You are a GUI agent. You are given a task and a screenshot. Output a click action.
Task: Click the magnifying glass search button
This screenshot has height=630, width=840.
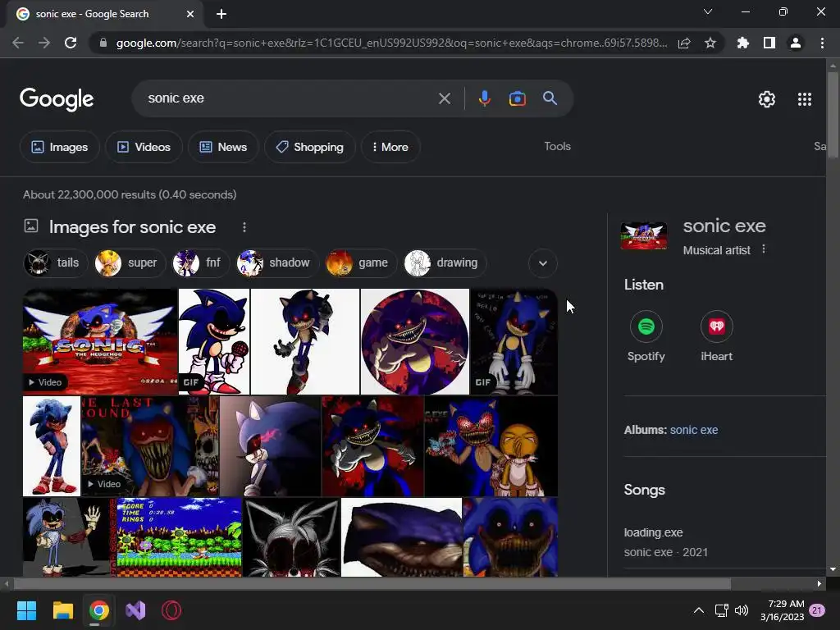tap(550, 98)
